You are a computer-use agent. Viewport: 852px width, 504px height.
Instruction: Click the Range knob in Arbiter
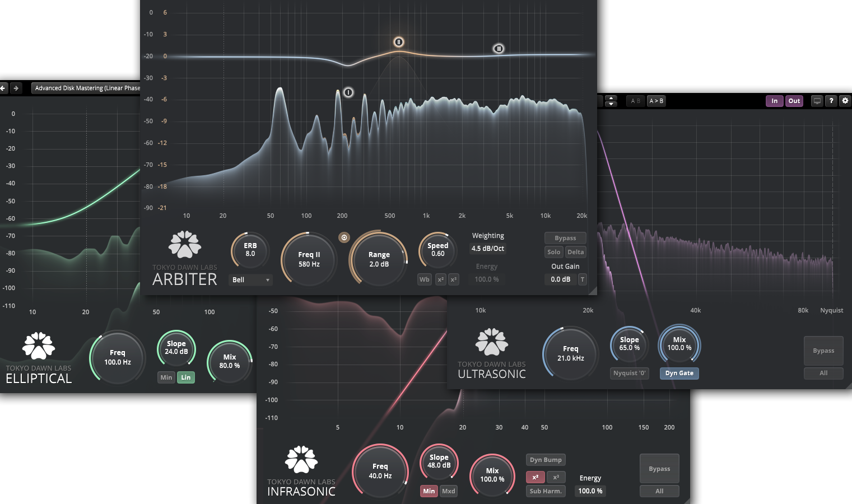pyautogui.click(x=379, y=259)
